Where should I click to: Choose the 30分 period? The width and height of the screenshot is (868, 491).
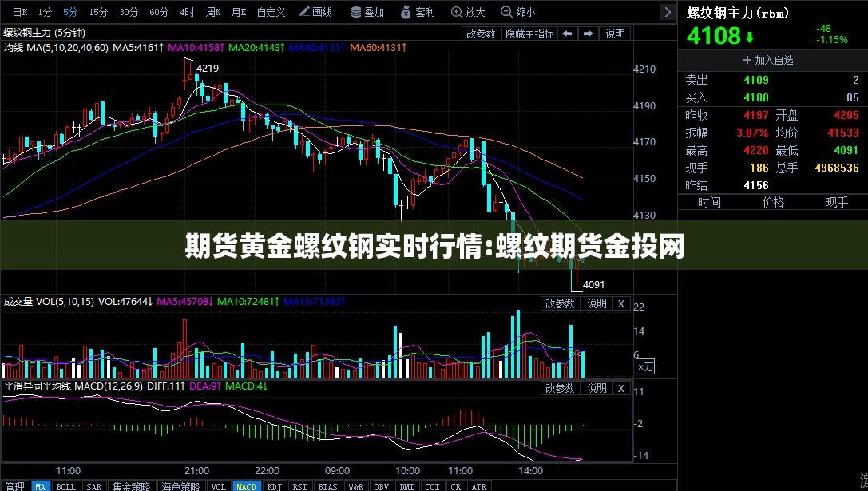[129, 12]
